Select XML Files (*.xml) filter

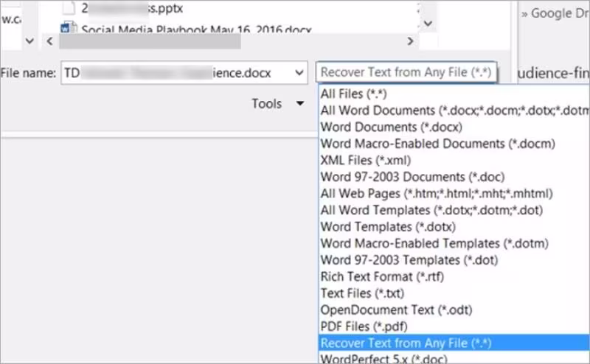[x=454, y=160]
